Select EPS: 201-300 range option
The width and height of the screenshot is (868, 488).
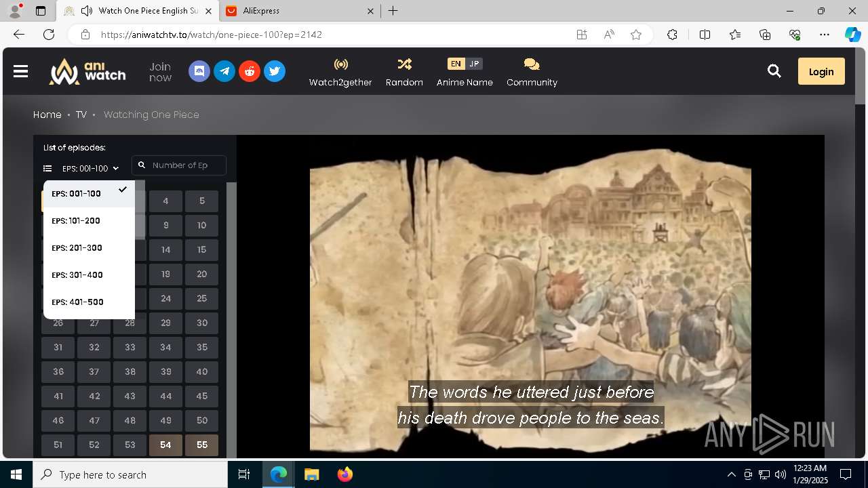(x=89, y=247)
